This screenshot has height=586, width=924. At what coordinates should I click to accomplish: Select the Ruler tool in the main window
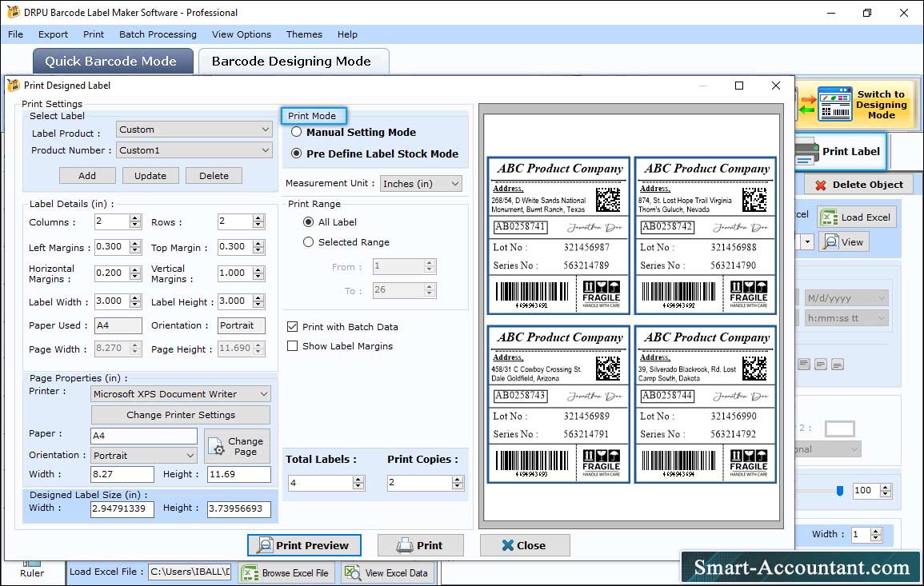(32, 569)
